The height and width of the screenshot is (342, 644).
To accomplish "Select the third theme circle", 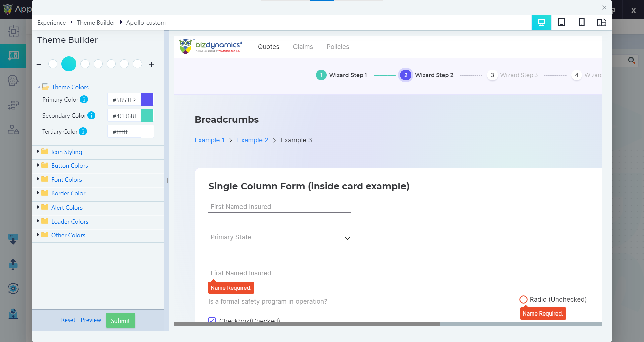I will click(x=85, y=64).
